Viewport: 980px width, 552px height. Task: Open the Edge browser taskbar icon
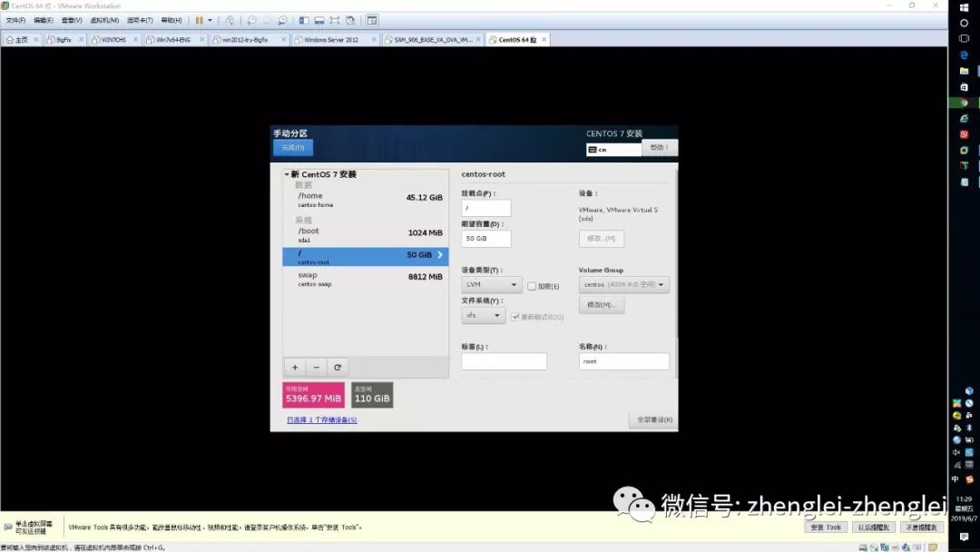coord(964,55)
